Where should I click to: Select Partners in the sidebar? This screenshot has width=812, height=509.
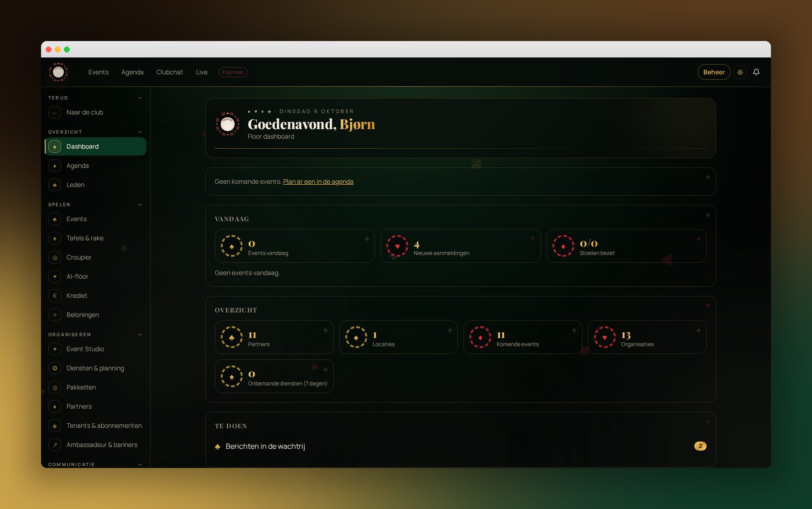[95, 406]
